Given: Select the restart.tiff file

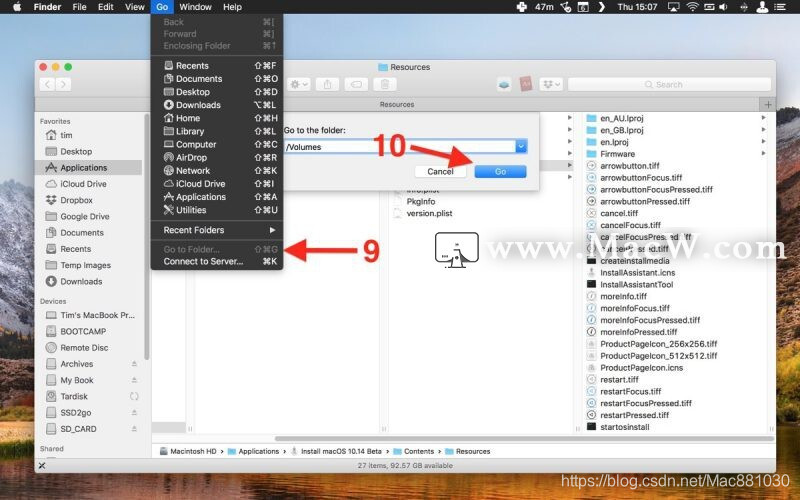Looking at the screenshot, I should 619,380.
